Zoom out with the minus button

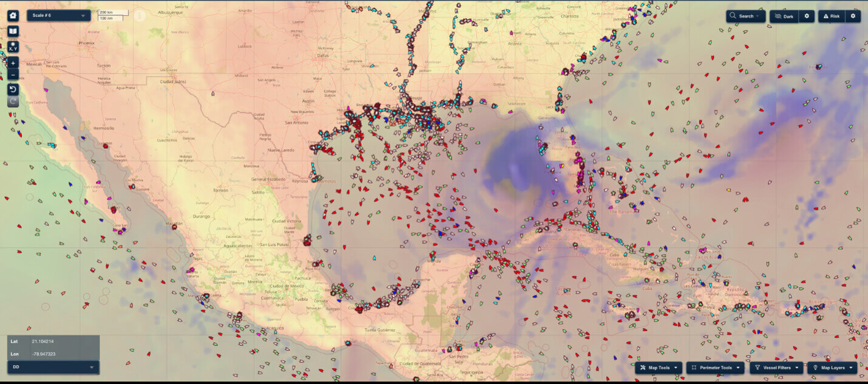pos(13,75)
